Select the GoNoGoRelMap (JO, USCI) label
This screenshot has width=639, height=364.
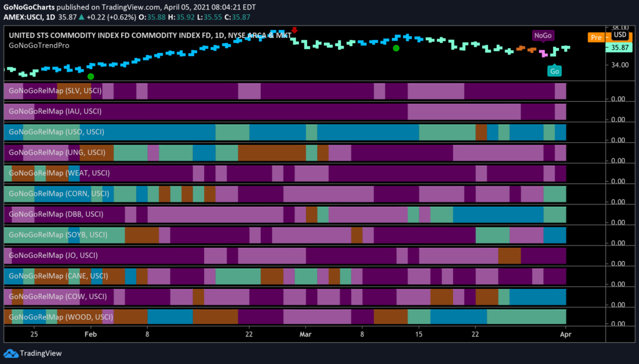[53, 256]
